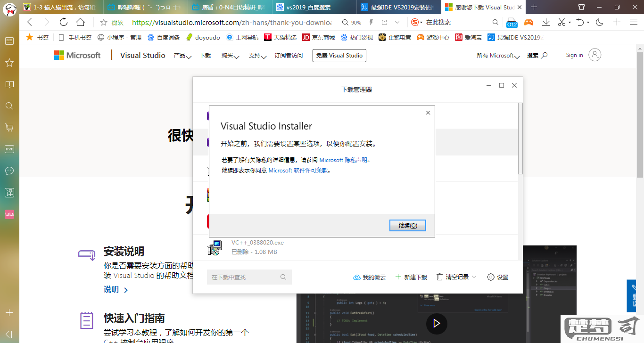Click Sign in on the Microsoft page
Screen dimensions: 644x343
574,55
